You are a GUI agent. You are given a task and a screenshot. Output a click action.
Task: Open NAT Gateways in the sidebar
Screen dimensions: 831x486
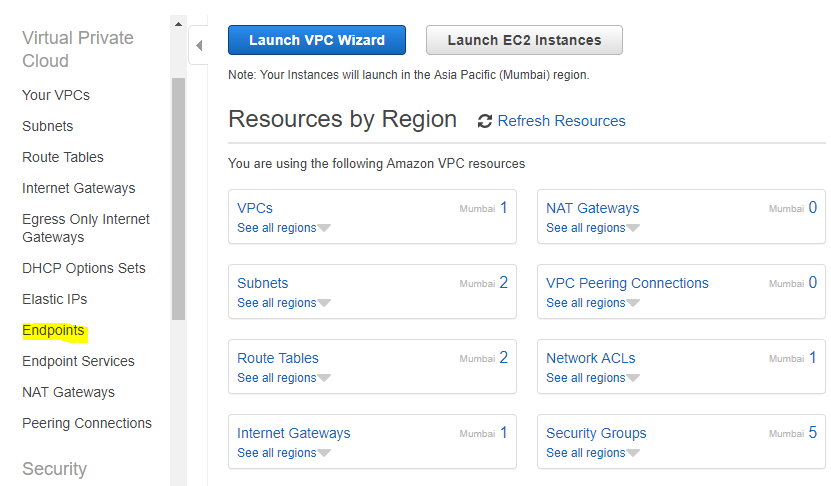point(68,392)
